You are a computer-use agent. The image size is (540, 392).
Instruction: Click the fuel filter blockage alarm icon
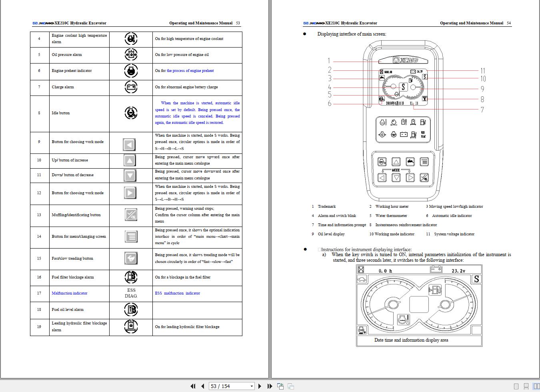pyautogui.click(x=131, y=277)
